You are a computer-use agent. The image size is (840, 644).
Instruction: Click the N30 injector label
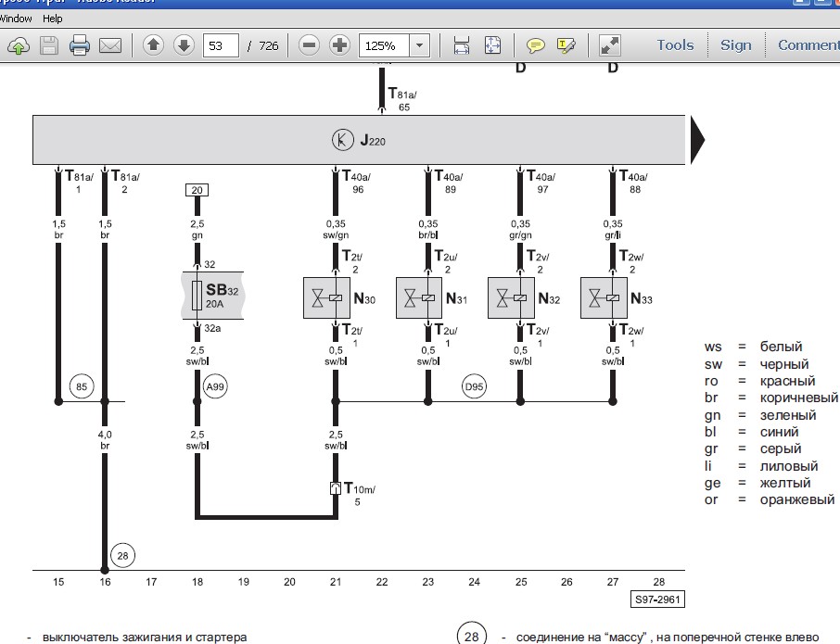point(364,298)
